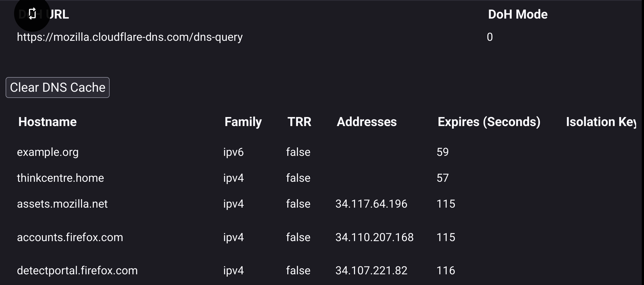Tap the screen rotation icon overlay
The height and width of the screenshot is (285, 644).
tap(32, 14)
